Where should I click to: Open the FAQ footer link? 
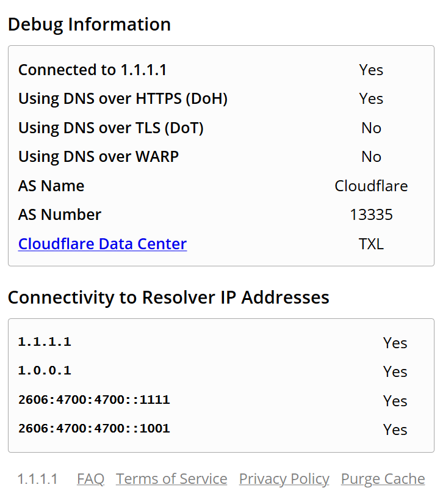[90, 479]
